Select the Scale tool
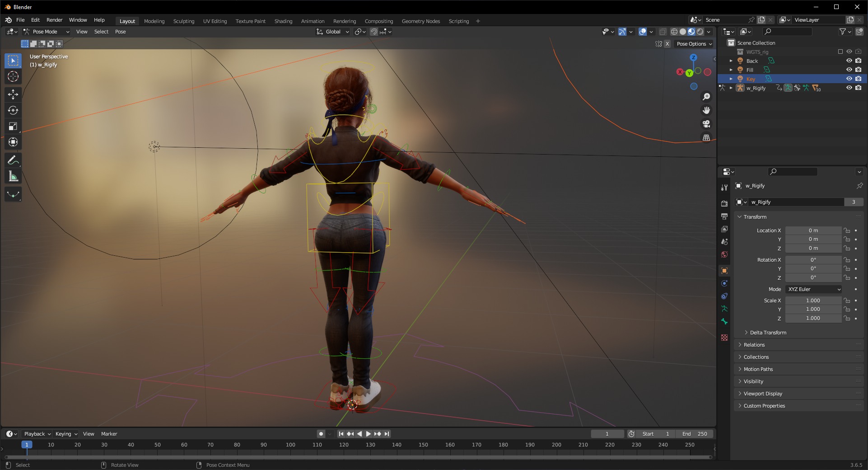The height and width of the screenshot is (470, 868). [13, 126]
